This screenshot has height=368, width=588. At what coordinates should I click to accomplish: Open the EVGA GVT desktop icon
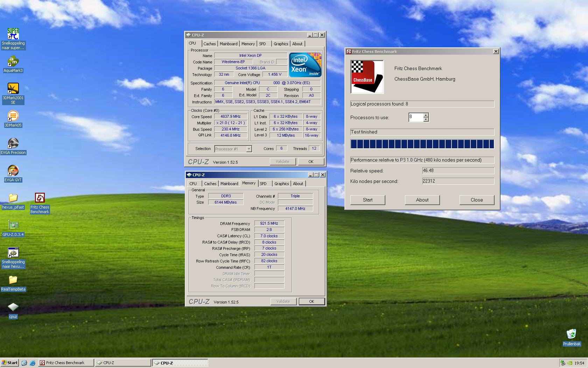tap(13, 173)
